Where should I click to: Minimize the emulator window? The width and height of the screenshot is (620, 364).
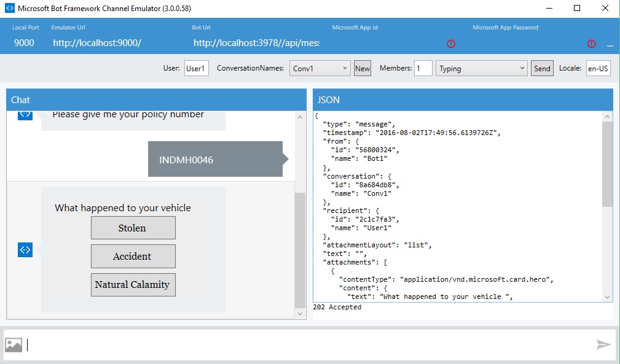click(549, 9)
